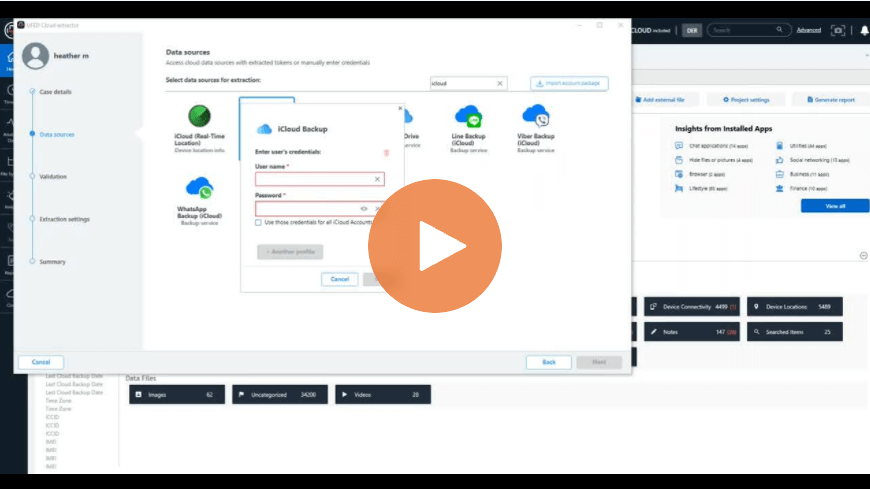
Task: Play the video with the orange play button
Action: [434, 246]
